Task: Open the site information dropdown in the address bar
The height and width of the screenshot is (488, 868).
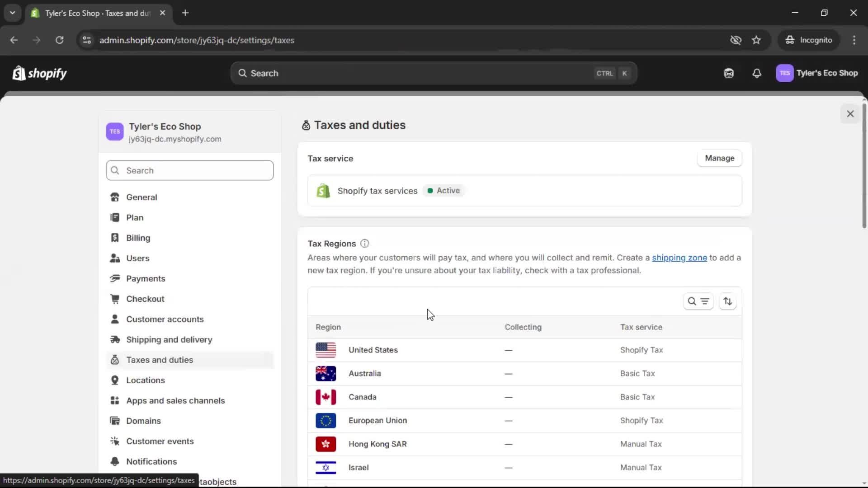Action: click(87, 40)
